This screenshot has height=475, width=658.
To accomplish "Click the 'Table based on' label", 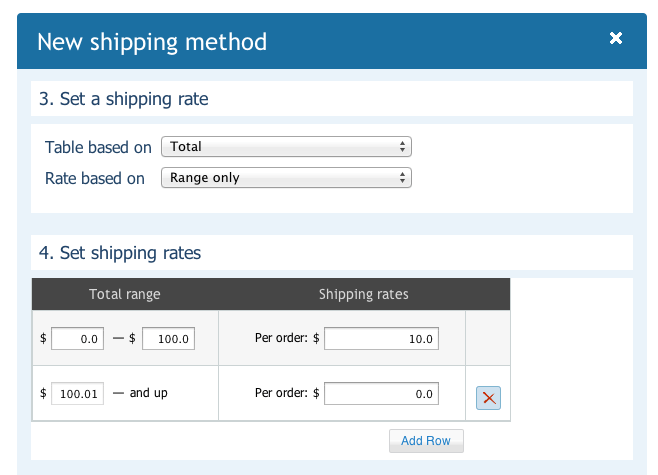I will pos(98,147).
